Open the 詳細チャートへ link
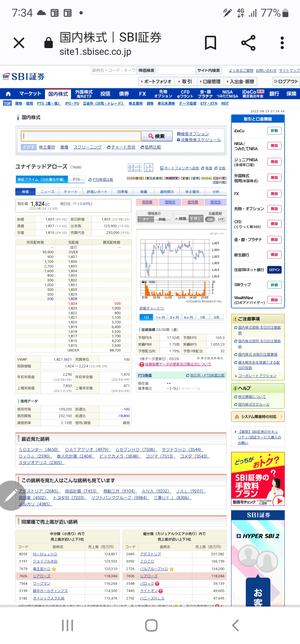The image size is (300, 644). (152, 308)
